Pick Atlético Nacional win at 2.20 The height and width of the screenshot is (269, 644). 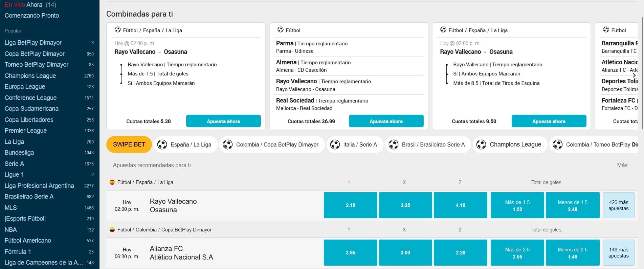[461, 253]
